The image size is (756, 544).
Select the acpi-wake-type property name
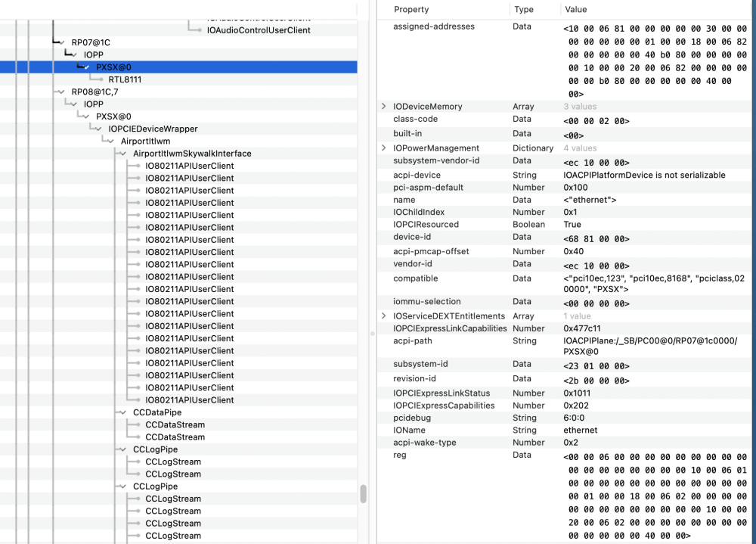[x=425, y=443]
